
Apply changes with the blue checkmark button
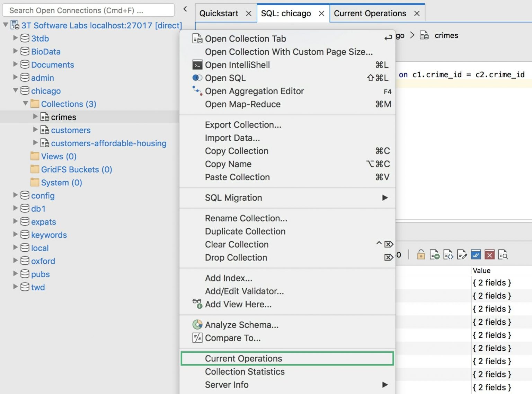coord(476,255)
